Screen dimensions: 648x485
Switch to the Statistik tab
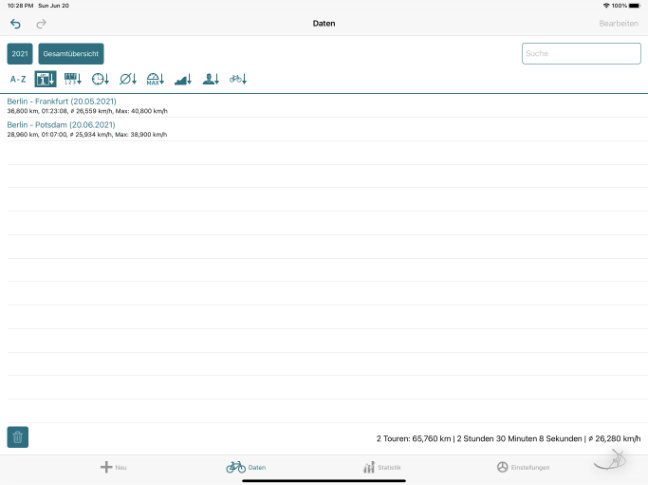(382, 467)
